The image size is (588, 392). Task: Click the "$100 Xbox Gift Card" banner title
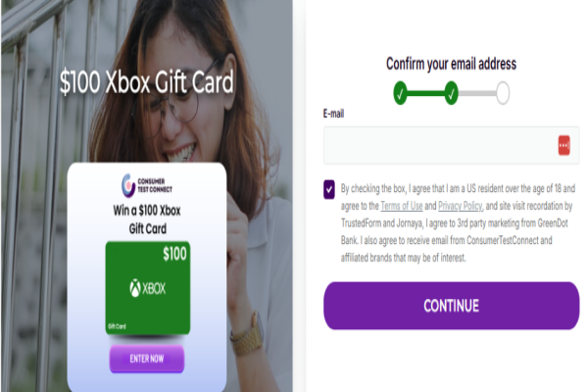[x=147, y=81]
